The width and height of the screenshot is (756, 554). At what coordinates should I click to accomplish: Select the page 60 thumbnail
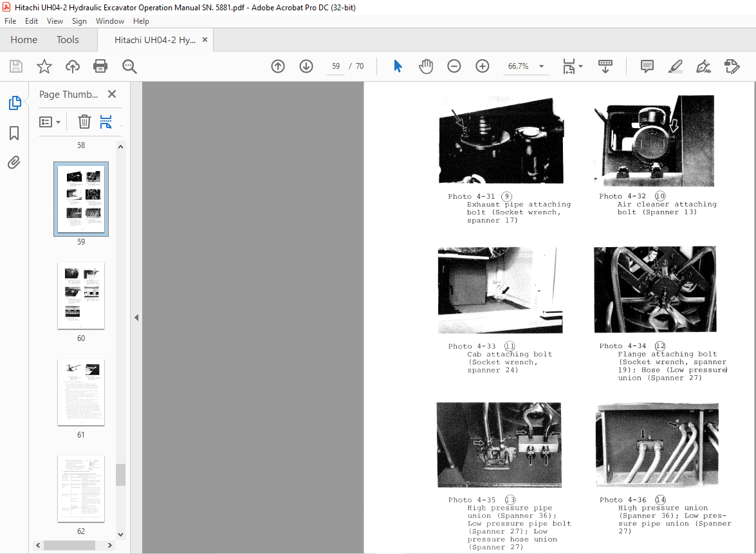click(80, 295)
